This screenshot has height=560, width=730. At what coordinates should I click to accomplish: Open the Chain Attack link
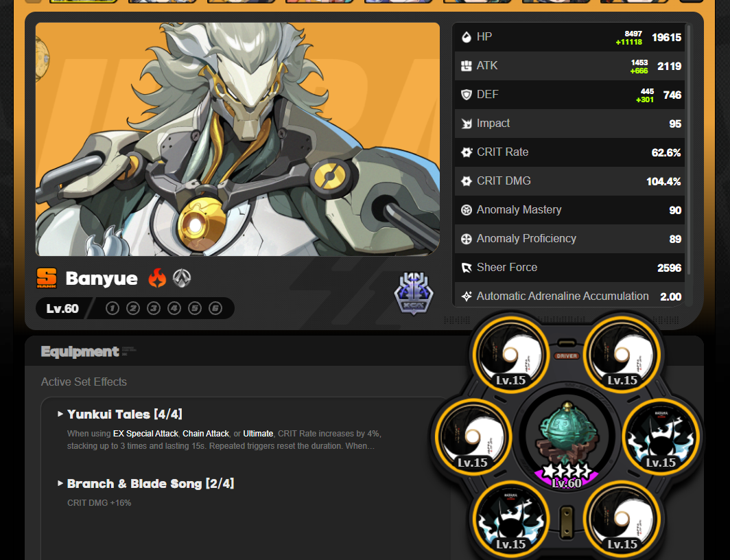206,434
